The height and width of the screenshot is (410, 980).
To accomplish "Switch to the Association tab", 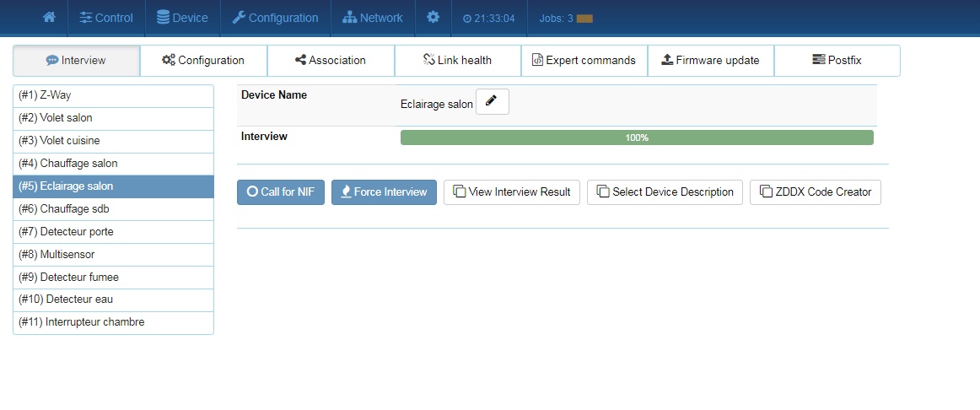I will tap(331, 61).
